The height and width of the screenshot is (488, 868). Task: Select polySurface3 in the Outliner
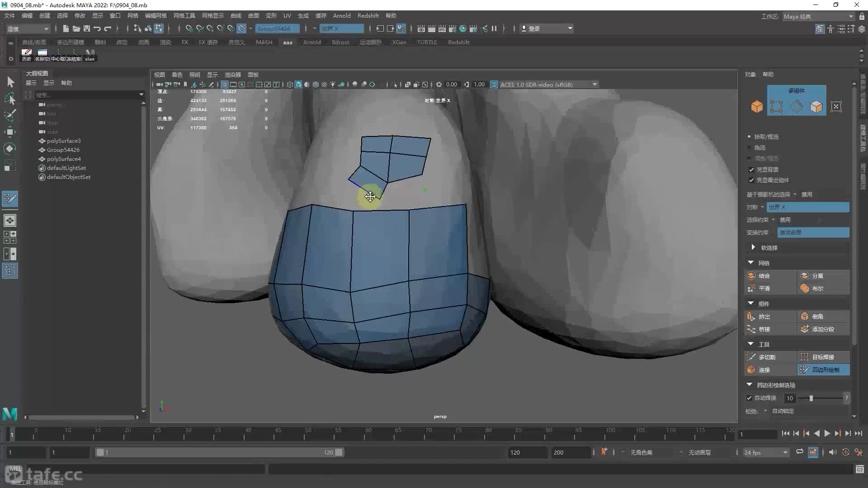click(64, 141)
